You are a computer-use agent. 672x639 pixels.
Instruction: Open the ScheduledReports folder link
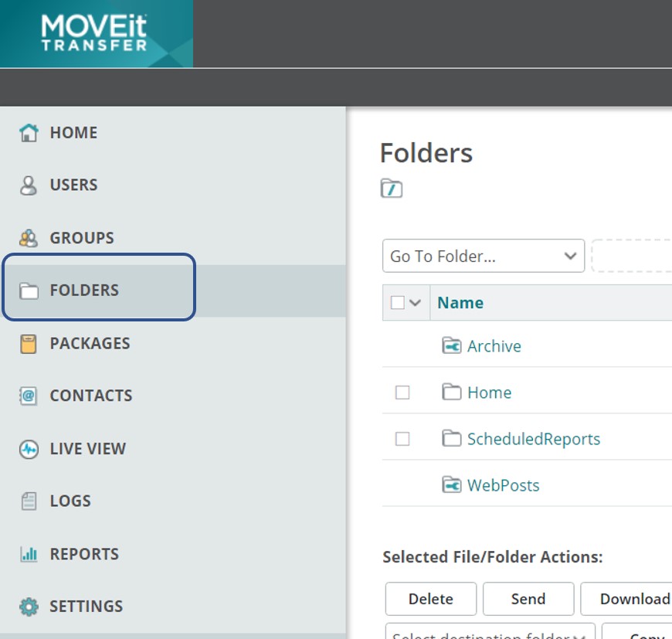pyautogui.click(x=534, y=439)
